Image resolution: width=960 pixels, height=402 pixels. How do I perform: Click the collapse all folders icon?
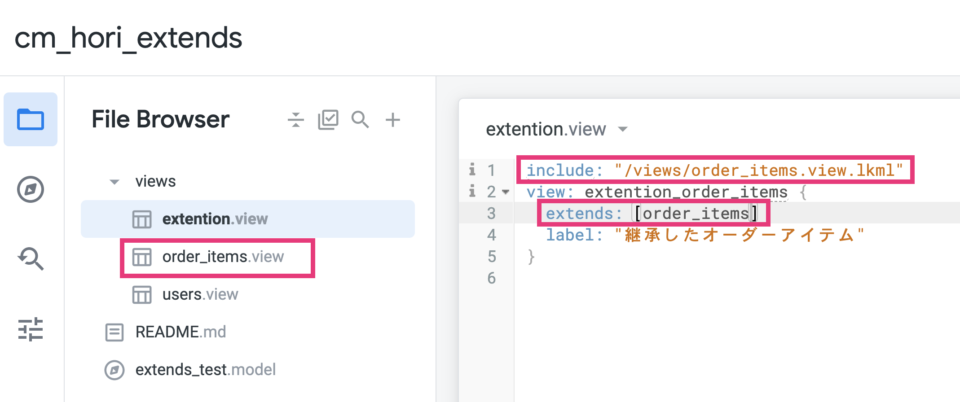(x=295, y=121)
